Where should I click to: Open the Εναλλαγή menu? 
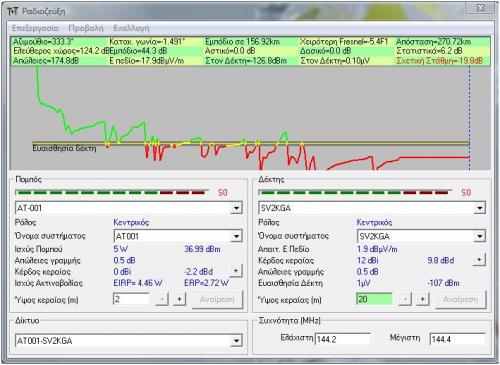131,28
